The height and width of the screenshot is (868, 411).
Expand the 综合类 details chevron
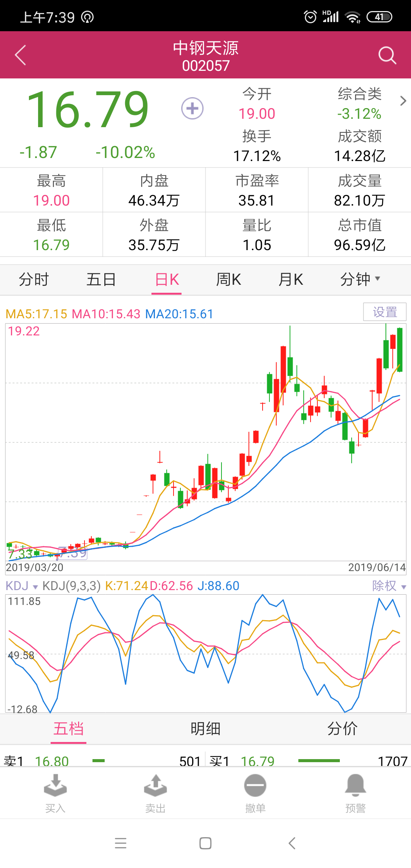point(403,101)
